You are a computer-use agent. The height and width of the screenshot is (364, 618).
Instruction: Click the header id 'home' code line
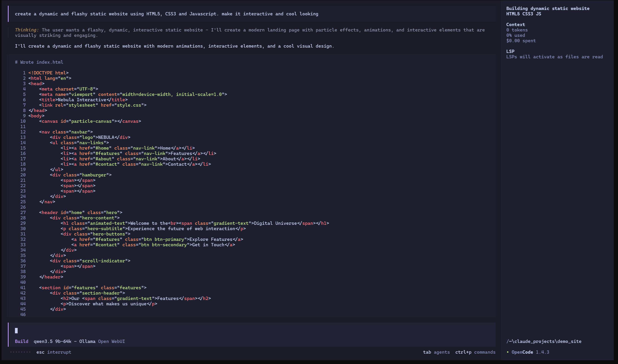coord(81,212)
